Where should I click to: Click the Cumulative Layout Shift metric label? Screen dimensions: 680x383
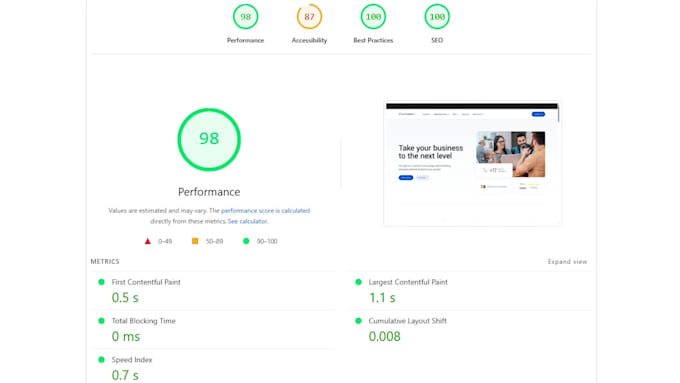point(407,321)
